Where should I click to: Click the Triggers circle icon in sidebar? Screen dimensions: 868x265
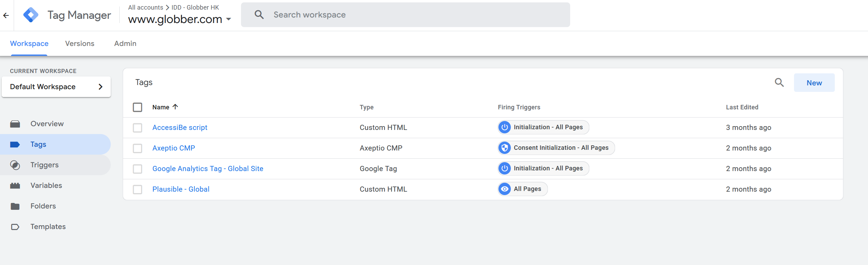15,165
